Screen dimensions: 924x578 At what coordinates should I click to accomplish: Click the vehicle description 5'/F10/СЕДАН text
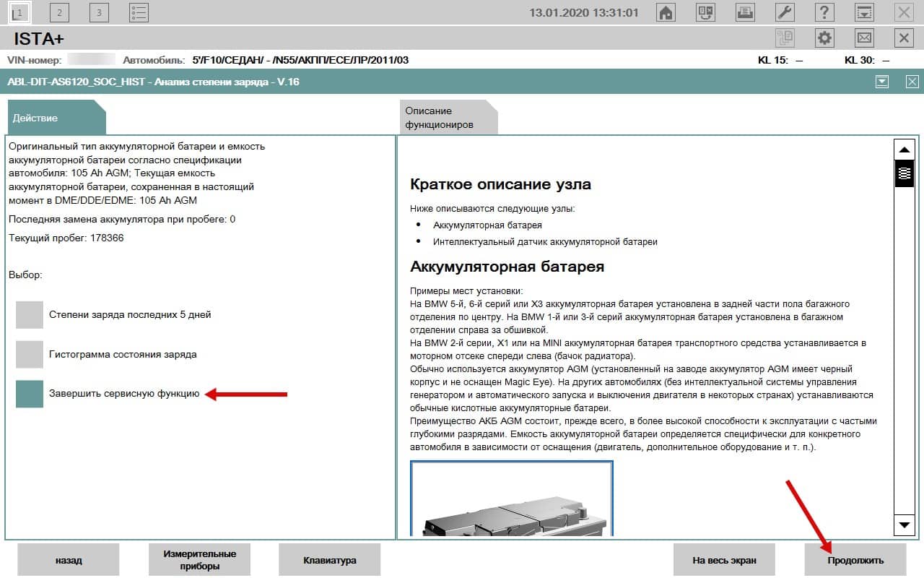(300, 60)
